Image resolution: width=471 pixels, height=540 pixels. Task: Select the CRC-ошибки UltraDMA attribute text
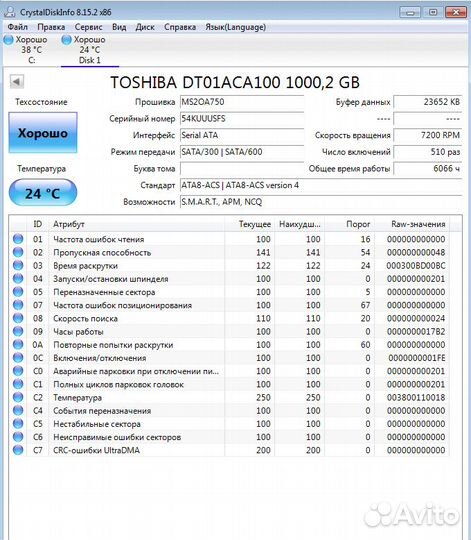tap(96, 450)
